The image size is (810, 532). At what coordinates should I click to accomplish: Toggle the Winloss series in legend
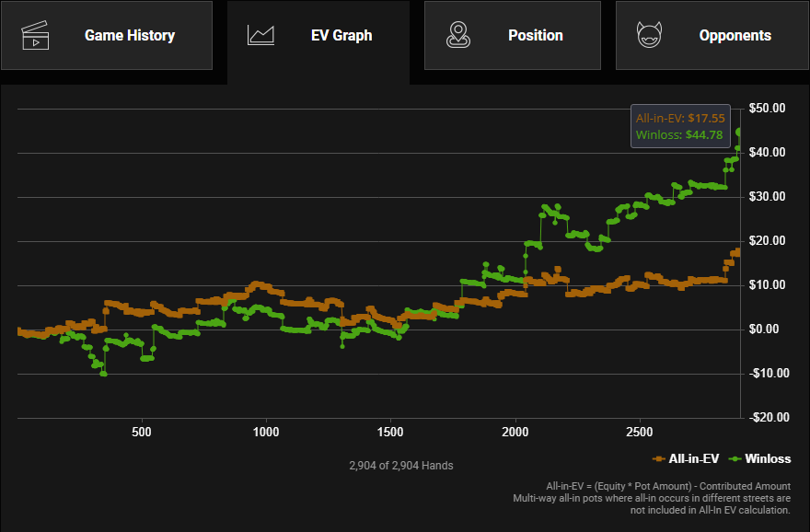(760, 458)
